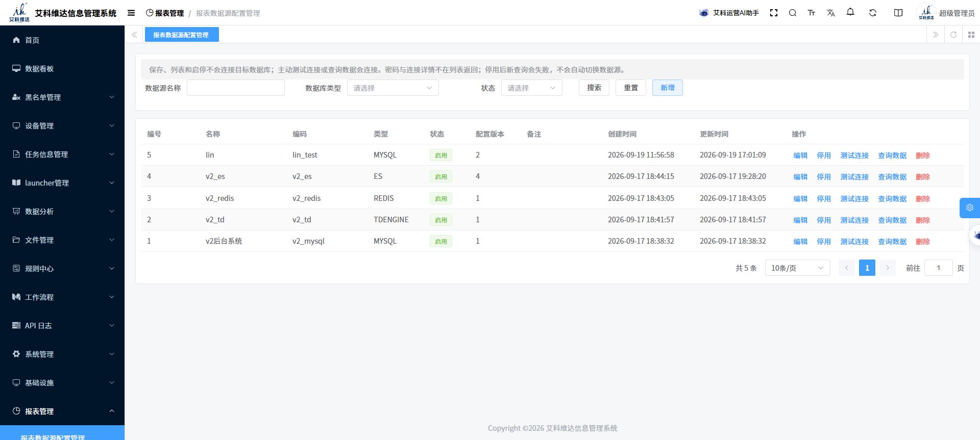Open 数据看板 in sidebar

click(62, 68)
